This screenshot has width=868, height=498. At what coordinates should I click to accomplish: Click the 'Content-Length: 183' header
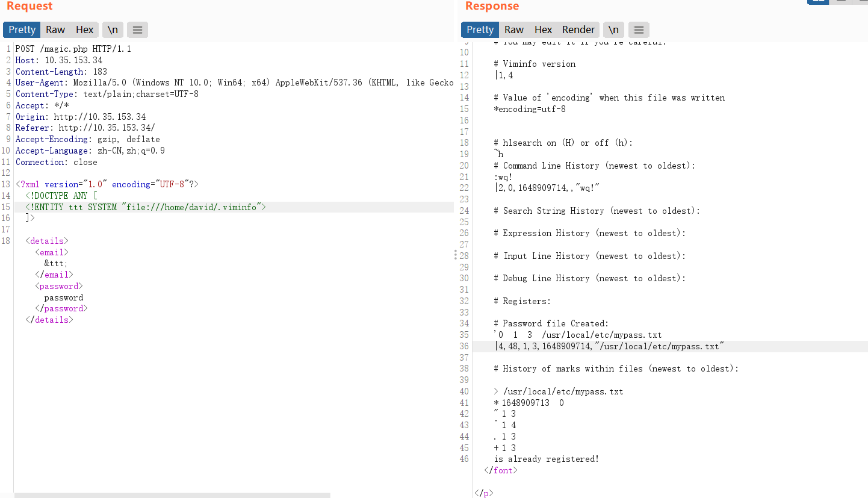pos(61,72)
